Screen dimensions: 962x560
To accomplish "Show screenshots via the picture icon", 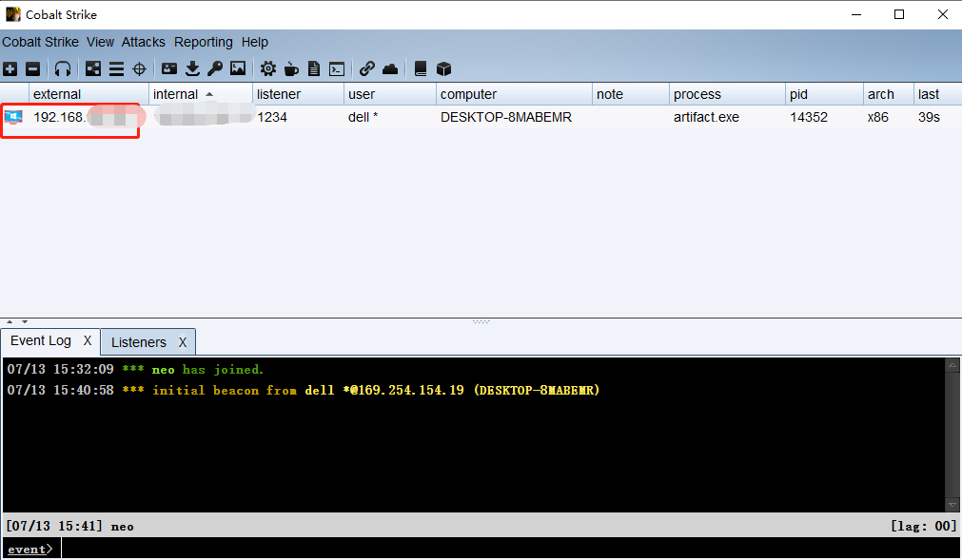I will tap(238, 68).
